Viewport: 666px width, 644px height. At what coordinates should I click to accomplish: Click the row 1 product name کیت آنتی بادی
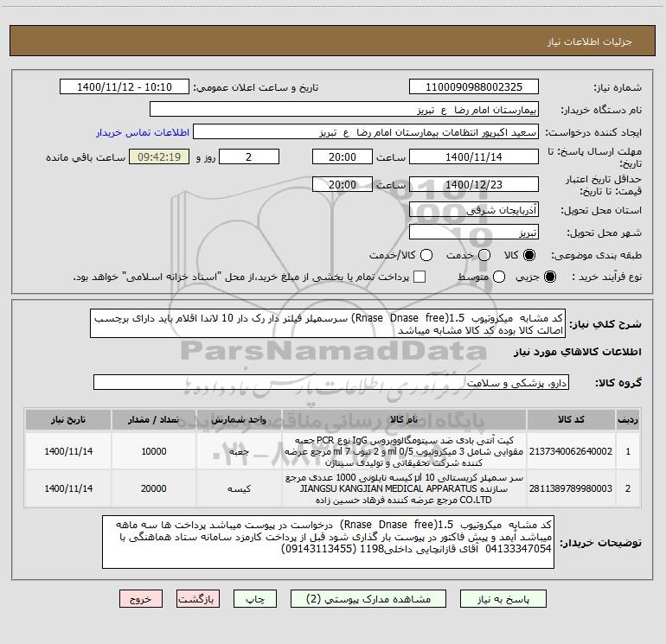coord(404,451)
